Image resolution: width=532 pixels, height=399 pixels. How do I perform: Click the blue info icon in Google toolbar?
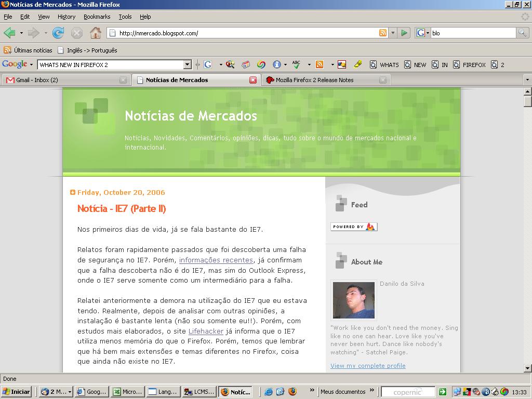click(277, 64)
